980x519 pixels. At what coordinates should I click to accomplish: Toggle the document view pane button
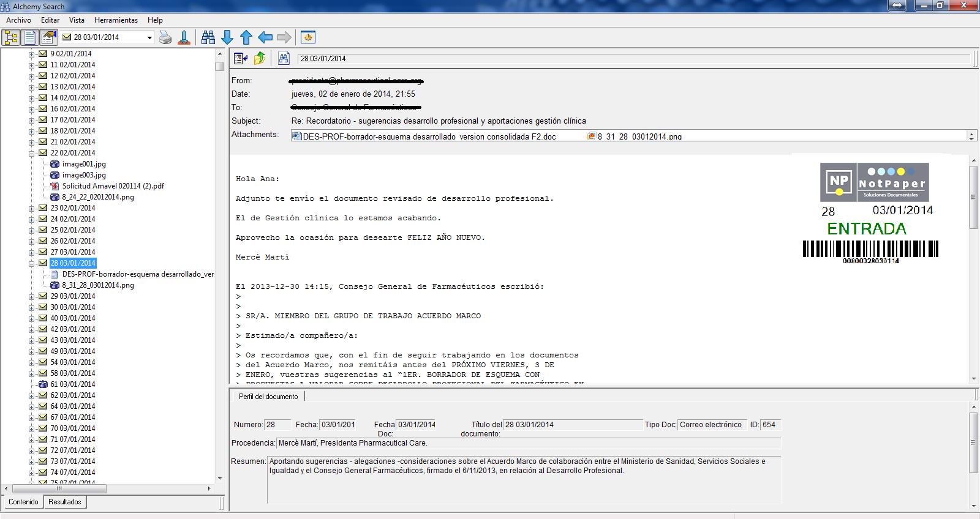click(29, 37)
